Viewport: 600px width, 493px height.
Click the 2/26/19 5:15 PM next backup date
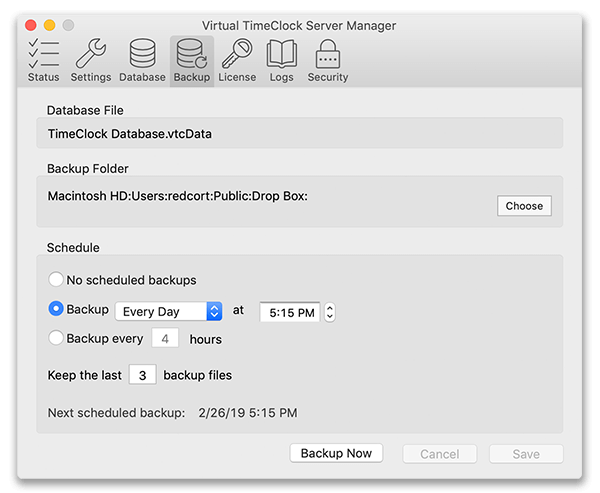(248, 413)
